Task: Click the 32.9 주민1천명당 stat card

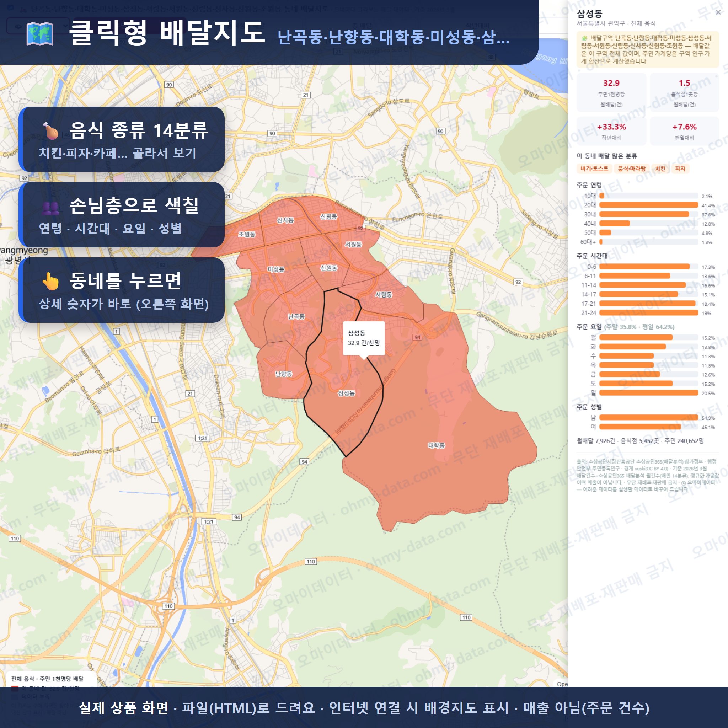Action: (611, 93)
